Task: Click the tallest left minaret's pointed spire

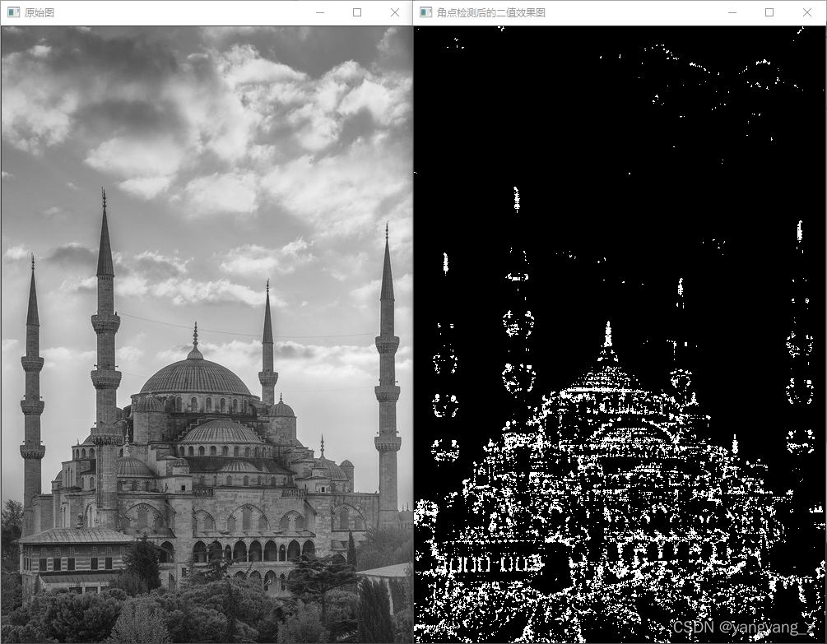Action: (x=105, y=239)
